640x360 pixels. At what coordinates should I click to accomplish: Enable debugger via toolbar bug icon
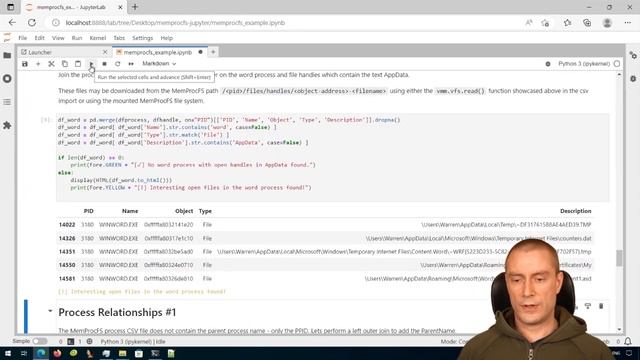click(x=548, y=64)
